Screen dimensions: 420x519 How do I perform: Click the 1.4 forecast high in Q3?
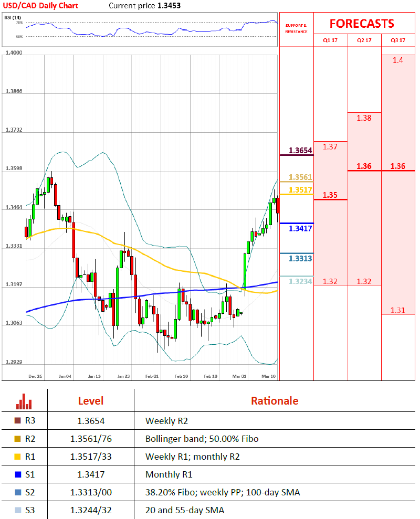pos(398,60)
